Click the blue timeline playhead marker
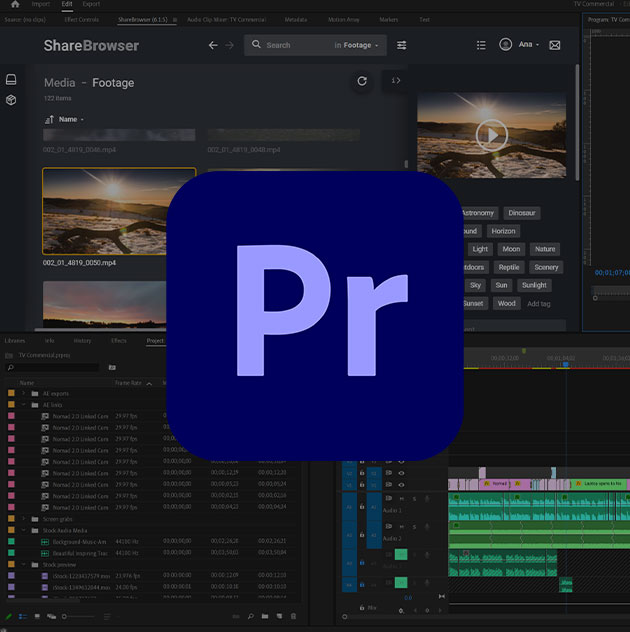 coord(566,364)
